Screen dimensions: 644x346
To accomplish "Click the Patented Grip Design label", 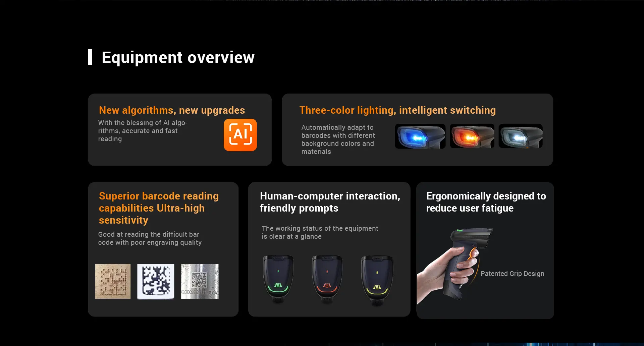I will (x=512, y=274).
